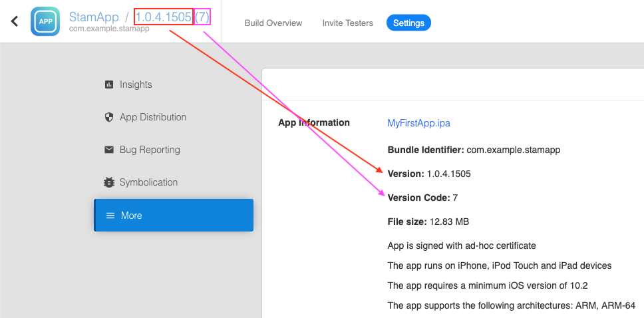Click build number (7) in the header

(202, 17)
